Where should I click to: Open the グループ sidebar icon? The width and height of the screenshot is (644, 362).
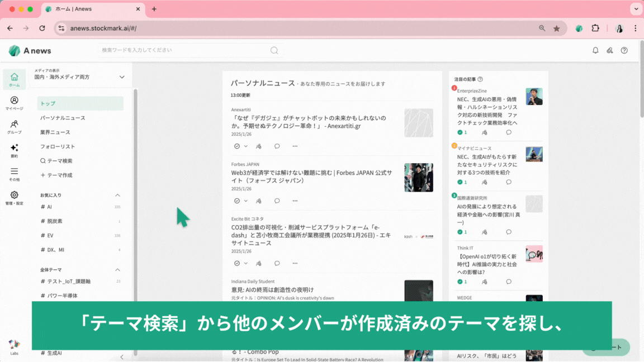(x=14, y=127)
